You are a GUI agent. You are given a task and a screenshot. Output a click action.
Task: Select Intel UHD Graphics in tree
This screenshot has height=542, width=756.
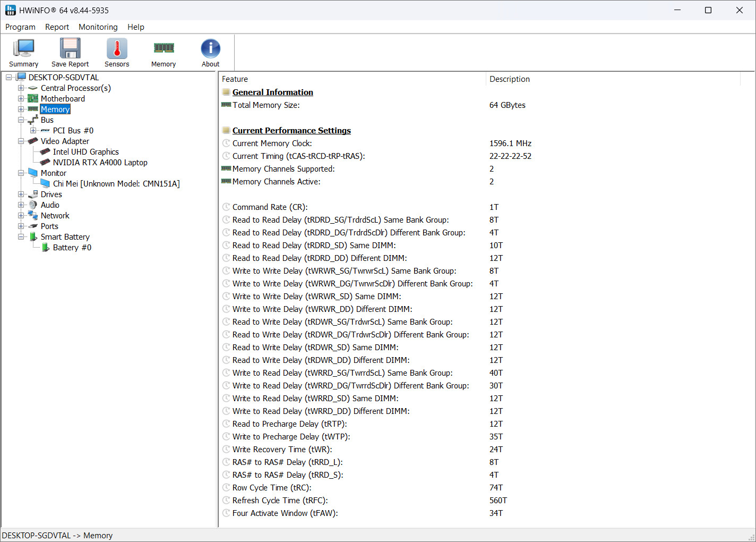point(86,152)
